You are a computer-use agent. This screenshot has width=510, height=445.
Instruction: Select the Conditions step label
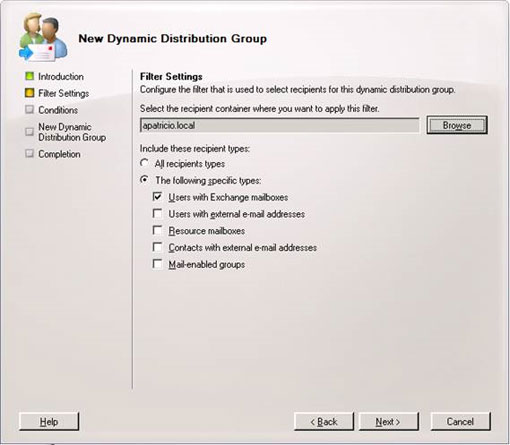pos(58,110)
